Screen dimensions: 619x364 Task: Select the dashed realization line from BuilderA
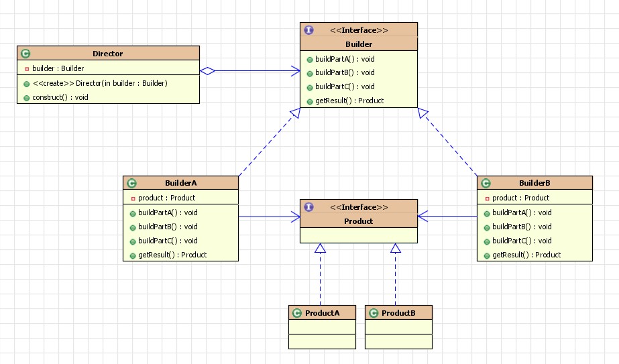pos(270,142)
